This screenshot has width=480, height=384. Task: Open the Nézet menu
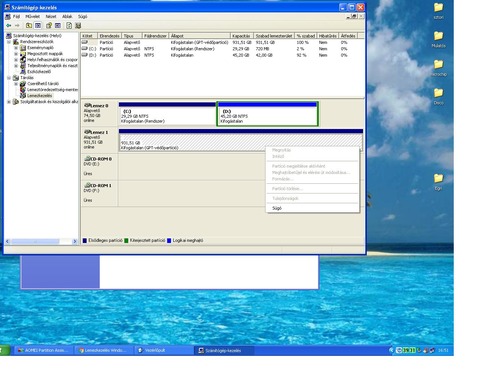[x=51, y=16]
